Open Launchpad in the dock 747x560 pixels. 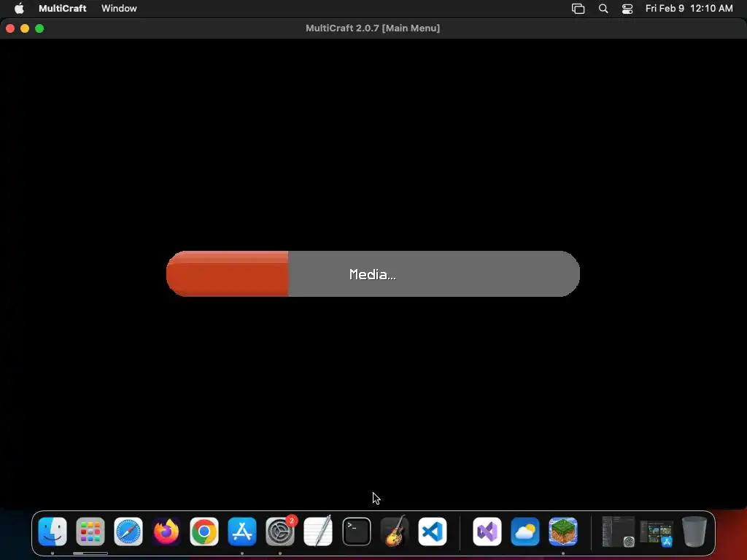90,531
